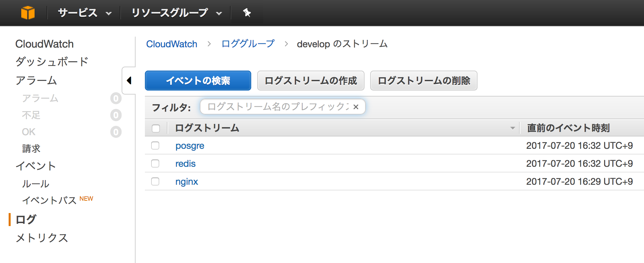
Task: Open 請求 in the sidebar
Action: (31, 148)
